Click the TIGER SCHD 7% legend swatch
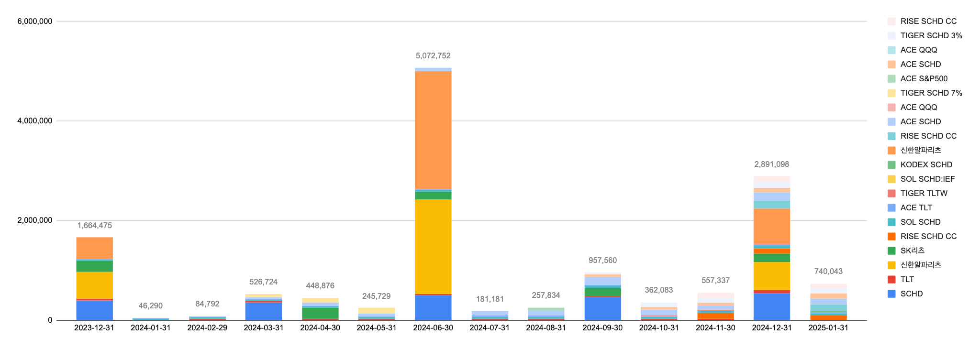Viewport: 980px width, 349px height. 891,93
